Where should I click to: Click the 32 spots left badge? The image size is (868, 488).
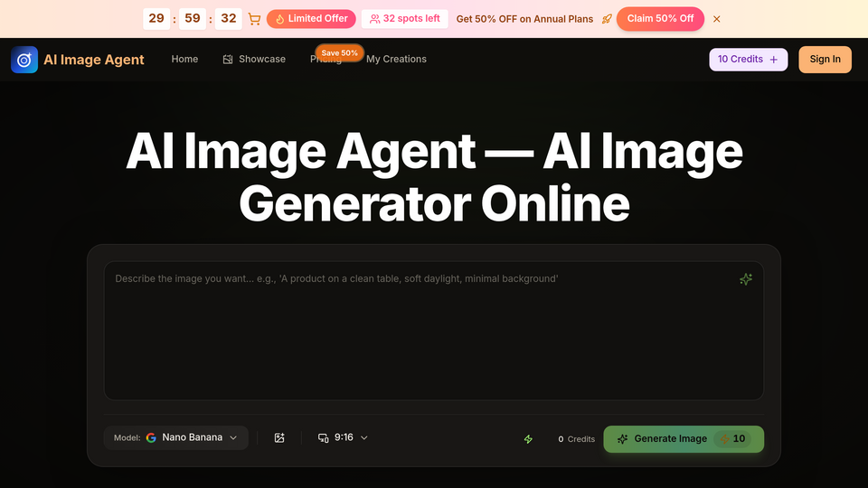[x=405, y=19]
